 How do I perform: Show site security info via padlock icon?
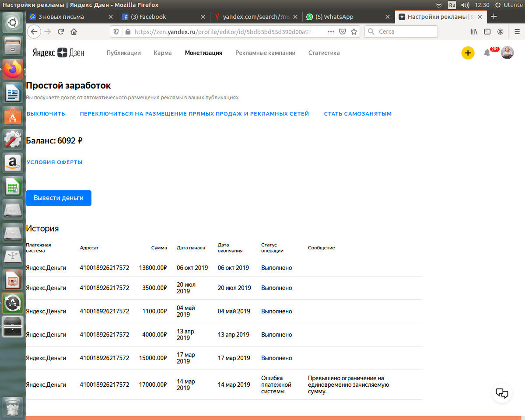pyautogui.click(x=128, y=31)
